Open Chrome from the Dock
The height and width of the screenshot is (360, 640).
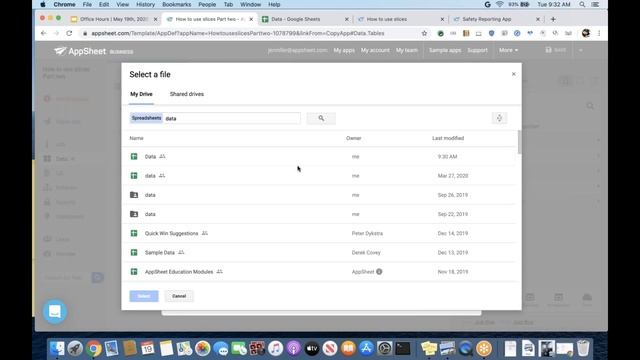[x=93, y=349]
